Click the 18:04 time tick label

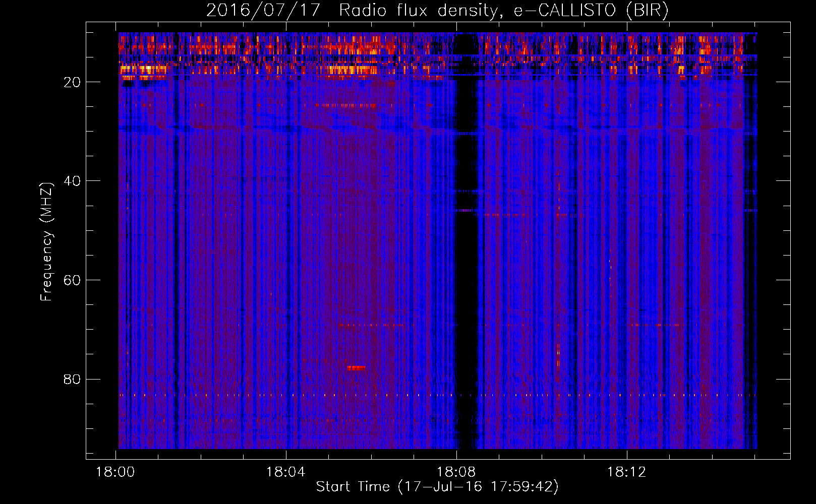(x=286, y=472)
